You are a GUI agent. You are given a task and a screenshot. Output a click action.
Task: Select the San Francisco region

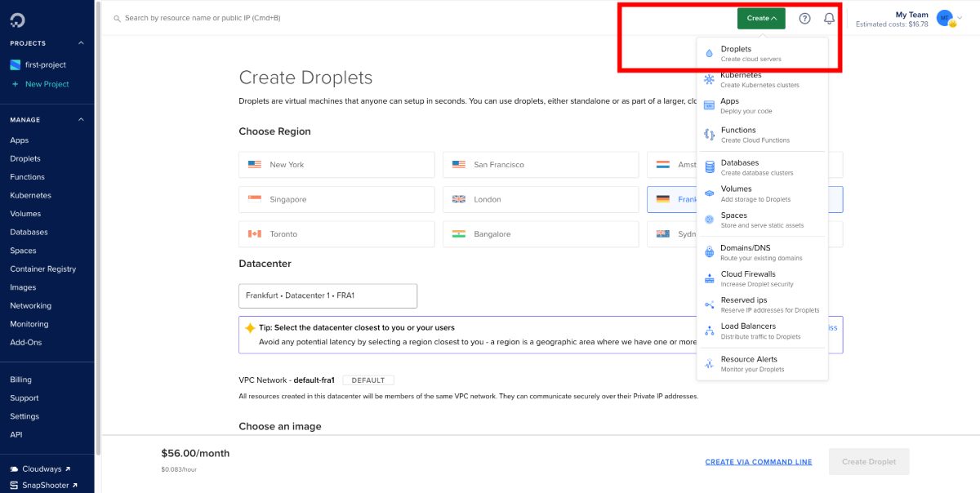click(x=541, y=165)
